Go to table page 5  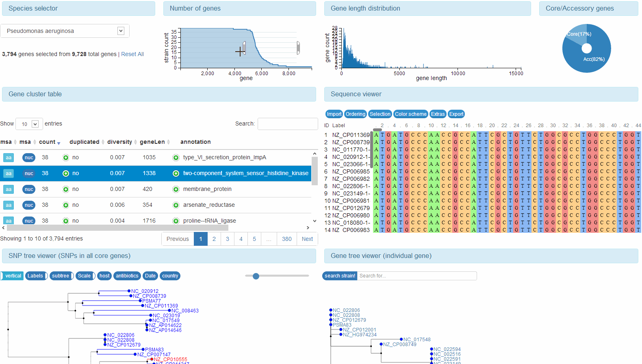(x=254, y=239)
